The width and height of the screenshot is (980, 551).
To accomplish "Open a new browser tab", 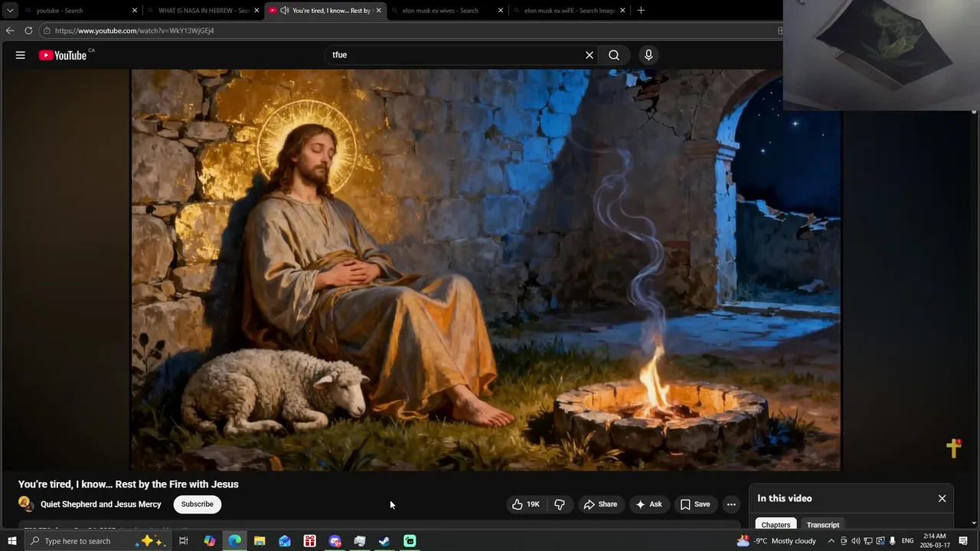I will (x=641, y=11).
